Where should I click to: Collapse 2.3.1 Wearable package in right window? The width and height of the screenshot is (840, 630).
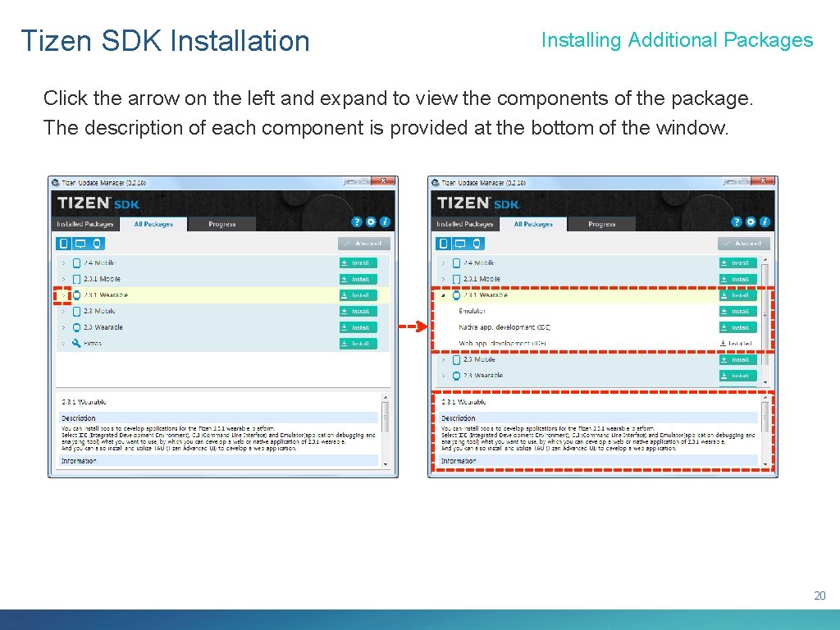(443, 295)
